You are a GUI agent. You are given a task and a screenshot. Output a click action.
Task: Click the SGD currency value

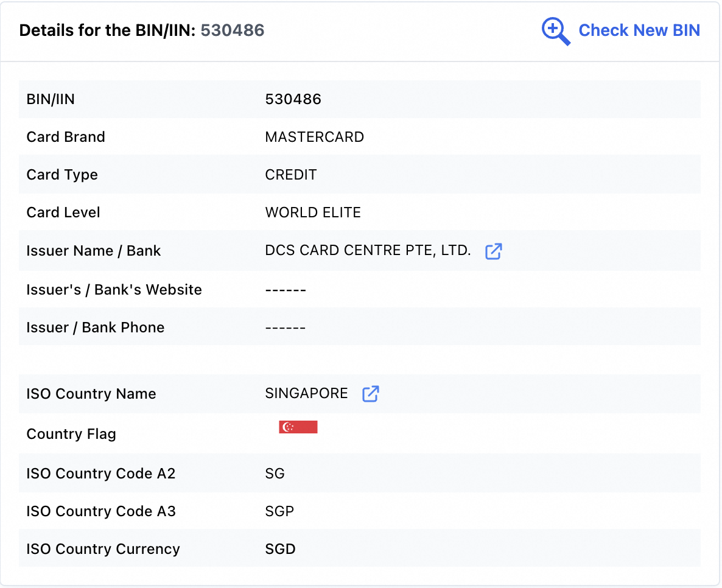coord(280,549)
